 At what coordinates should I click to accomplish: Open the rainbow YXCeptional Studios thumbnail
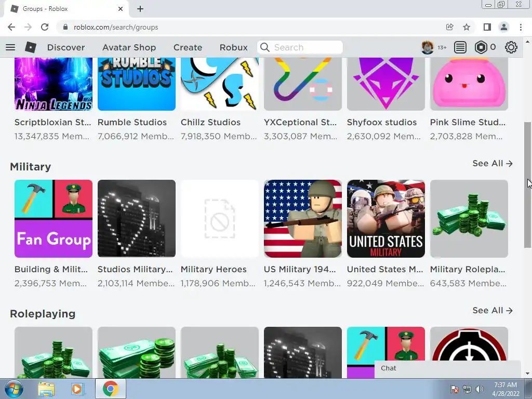click(303, 84)
